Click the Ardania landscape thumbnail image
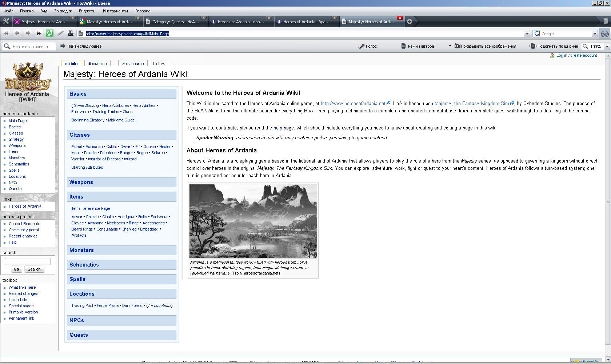This screenshot has width=611, height=364. (253, 221)
